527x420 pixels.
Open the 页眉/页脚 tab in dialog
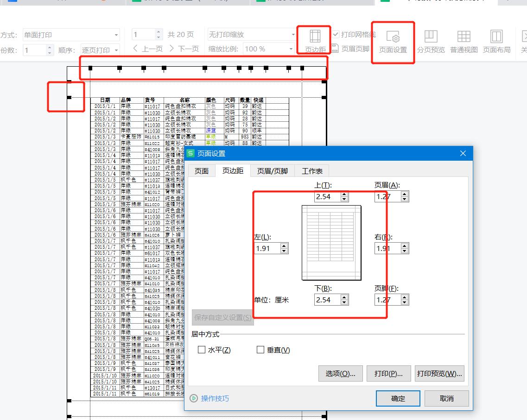273,170
